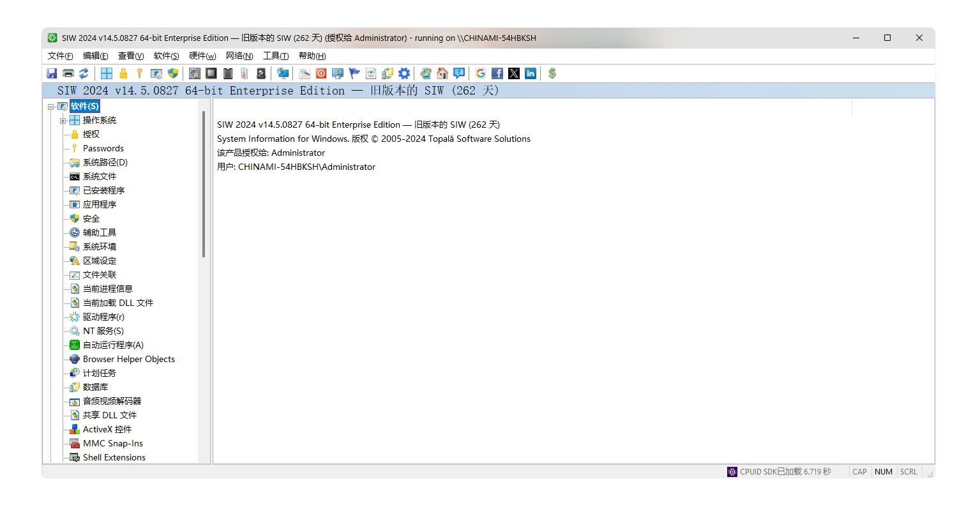
Task: Select 系统环境 tree item
Action: click(x=100, y=247)
